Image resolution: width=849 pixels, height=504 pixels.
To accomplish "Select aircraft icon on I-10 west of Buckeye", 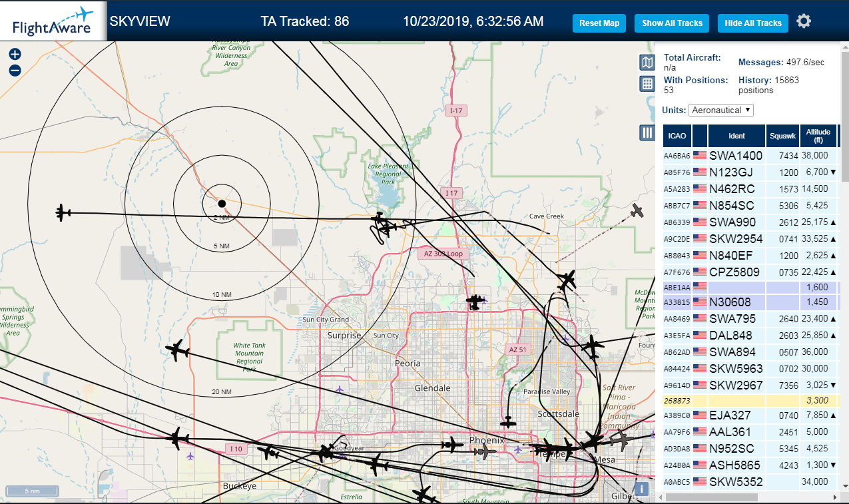I will 176,438.
